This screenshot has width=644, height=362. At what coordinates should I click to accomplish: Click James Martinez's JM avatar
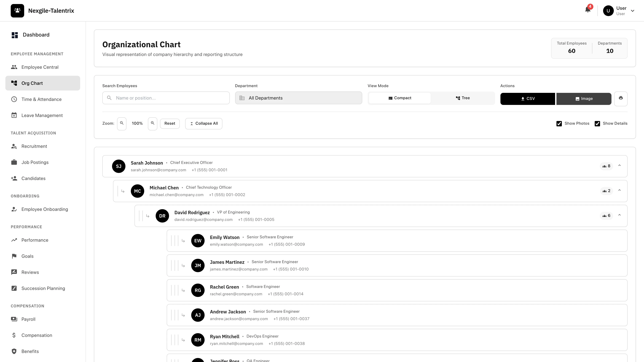[x=198, y=265]
